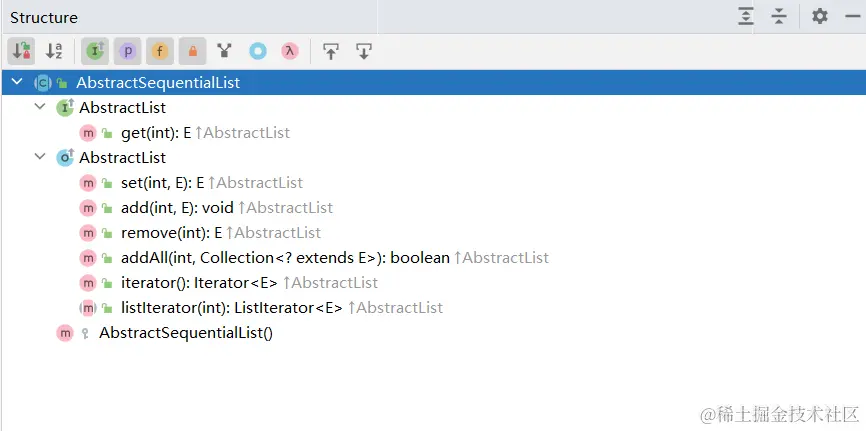Open Structure panel gear options
The height and width of the screenshot is (431, 866).
point(820,16)
